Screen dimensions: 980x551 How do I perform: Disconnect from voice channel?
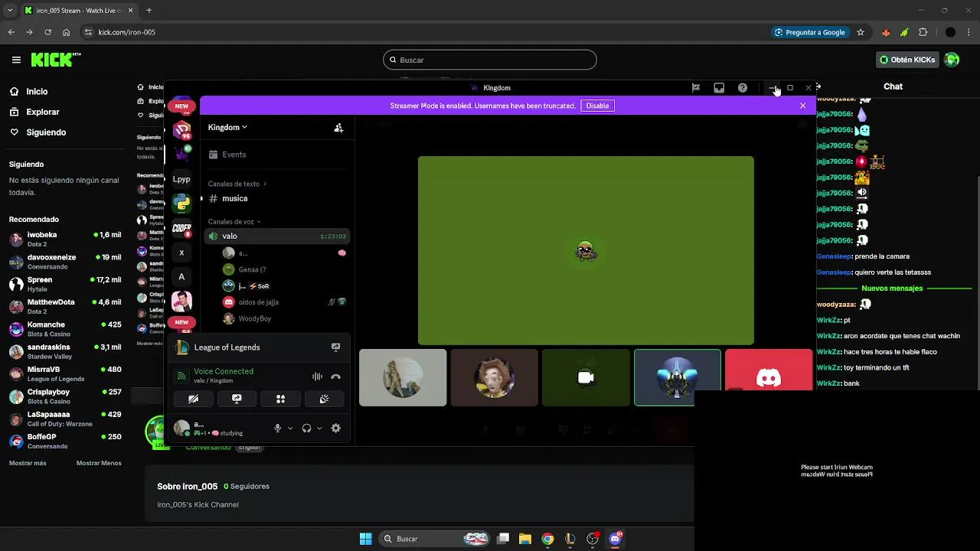click(335, 377)
